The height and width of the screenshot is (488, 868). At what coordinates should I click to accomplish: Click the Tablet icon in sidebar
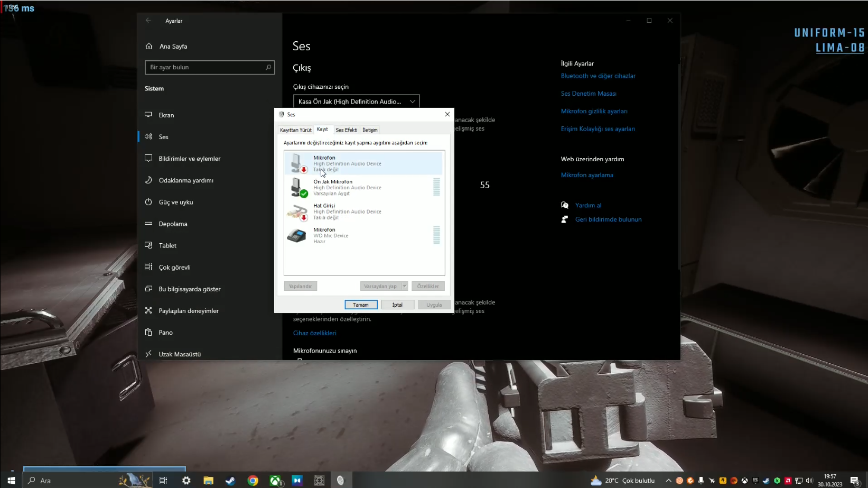pos(148,245)
